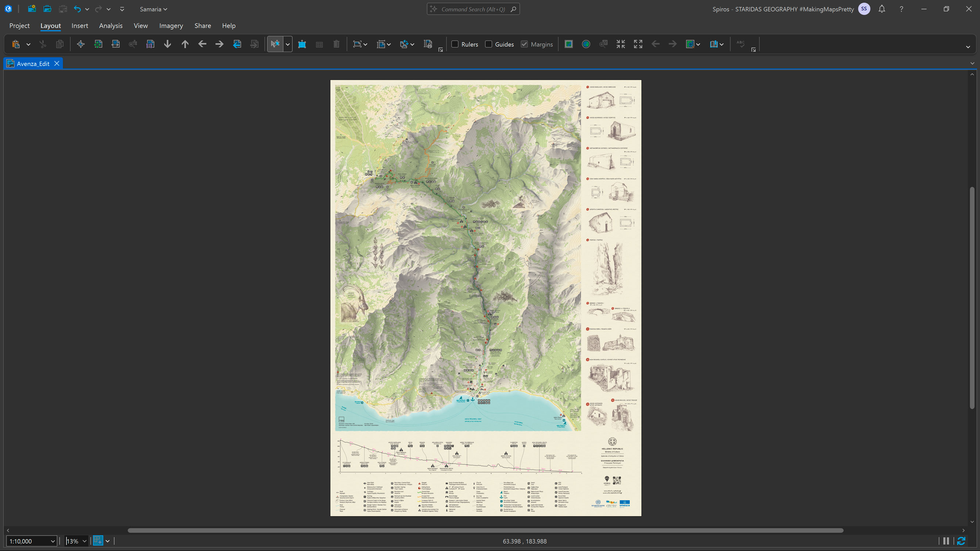Screen dimensions: 980x551
Task: Click the Full Extent navigation icon
Action: click(638, 44)
